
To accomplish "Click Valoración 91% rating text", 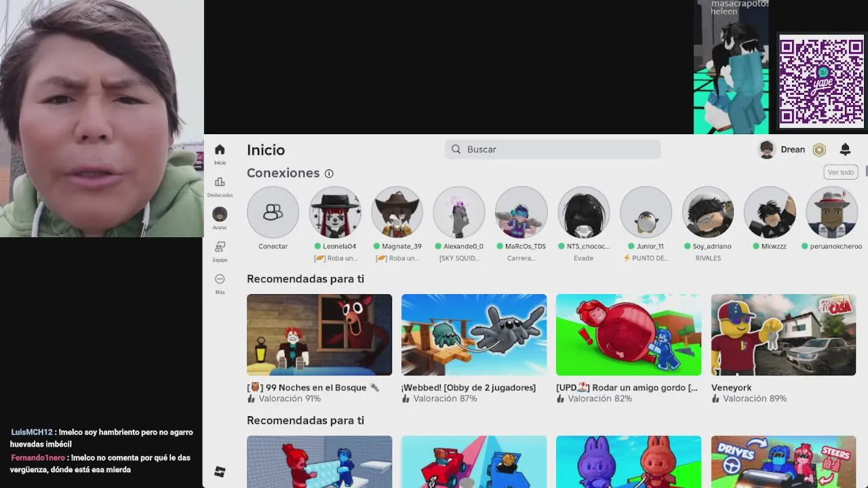I will coord(290,399).
